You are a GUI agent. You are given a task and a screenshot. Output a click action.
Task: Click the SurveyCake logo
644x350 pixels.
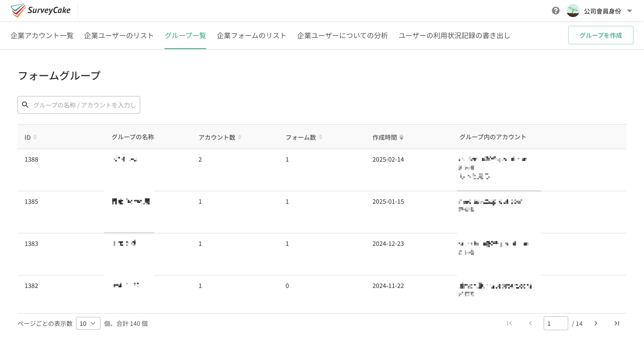coord(41,11)
